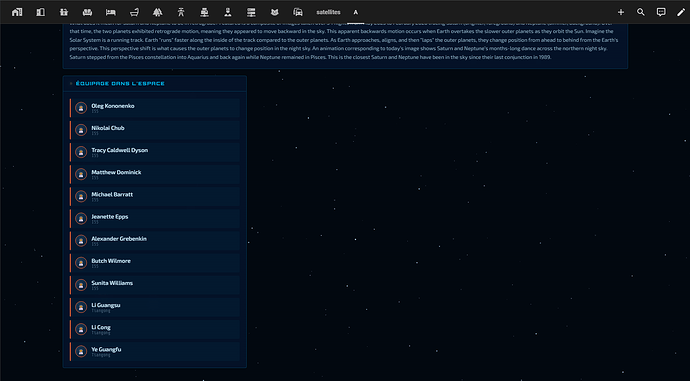Open the bathtub bathroom tab icon
690x381 pixels.
pos(134,12)
